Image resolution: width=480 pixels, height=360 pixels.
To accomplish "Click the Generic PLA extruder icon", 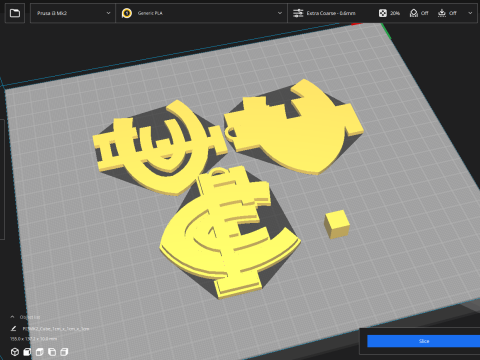I will coord(127,13).
